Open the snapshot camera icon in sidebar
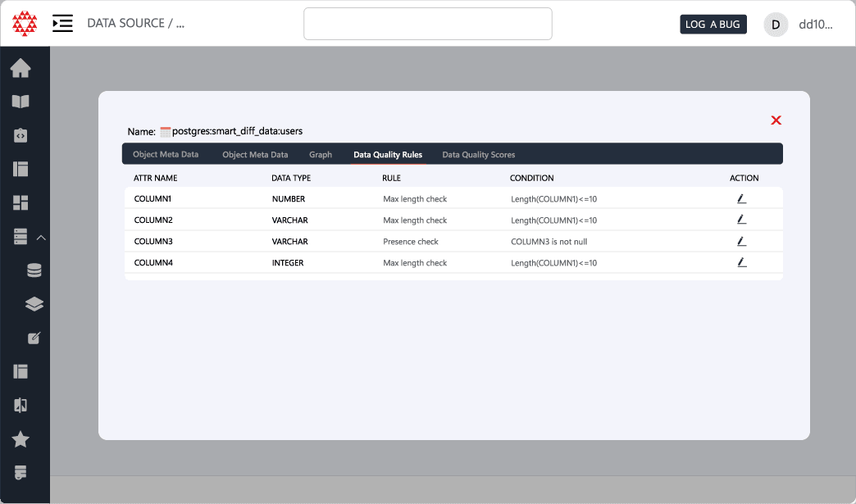Screen dimensions: 856x504 (20, 134)
